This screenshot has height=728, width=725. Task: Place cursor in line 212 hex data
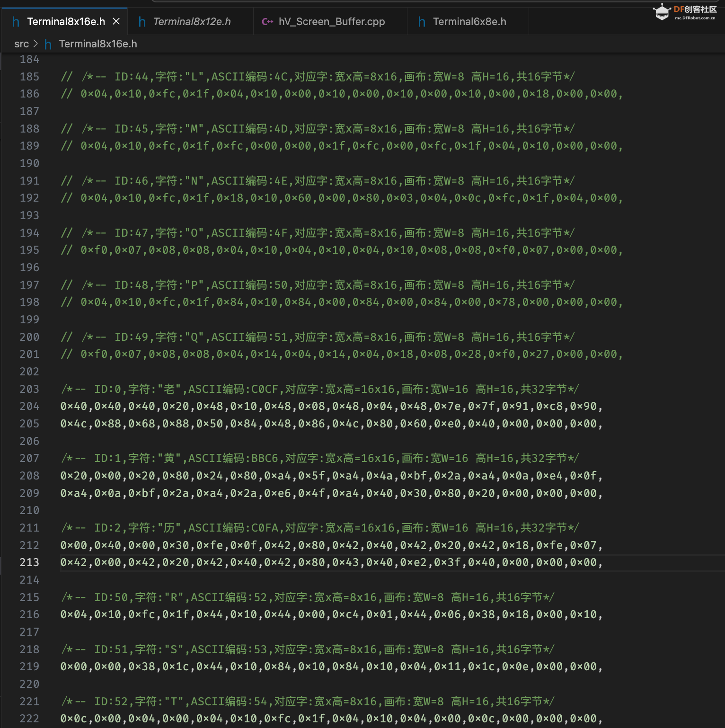(x=332, y=545)
